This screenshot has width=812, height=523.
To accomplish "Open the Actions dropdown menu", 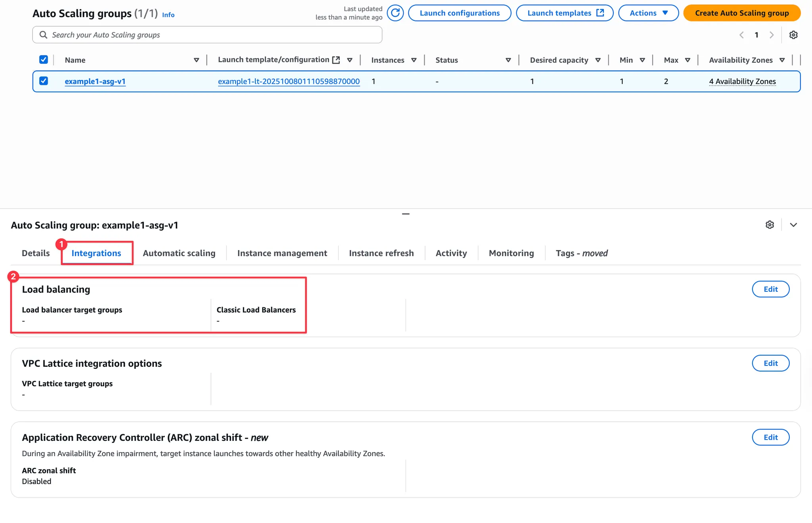I will tap(648, 13).
